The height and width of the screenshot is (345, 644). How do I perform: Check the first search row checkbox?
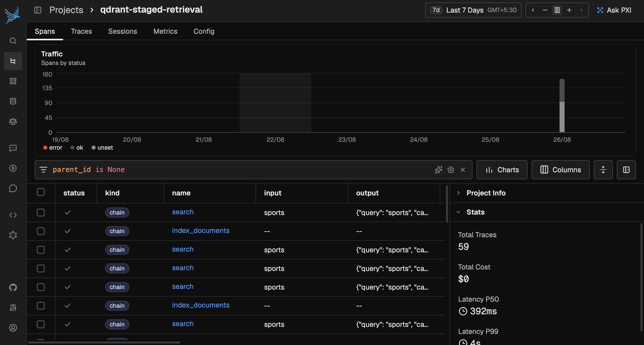coord(41,213)
